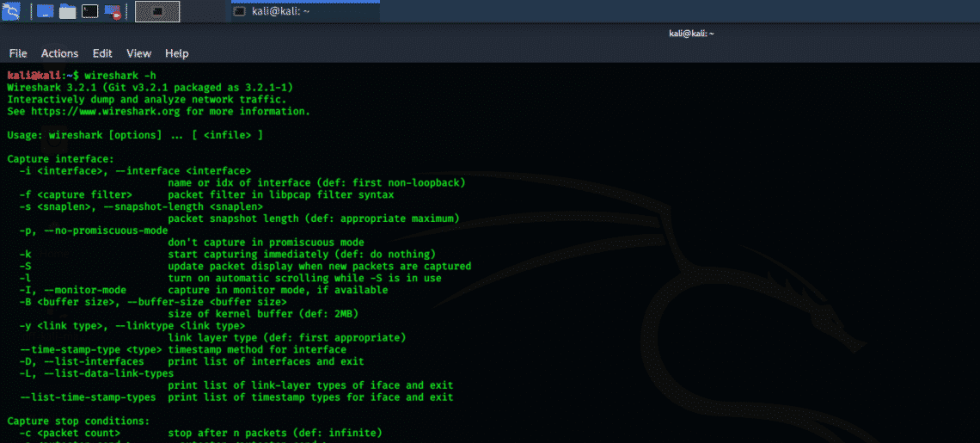Click the '-f <capture filter>' option line

(207, 194)
